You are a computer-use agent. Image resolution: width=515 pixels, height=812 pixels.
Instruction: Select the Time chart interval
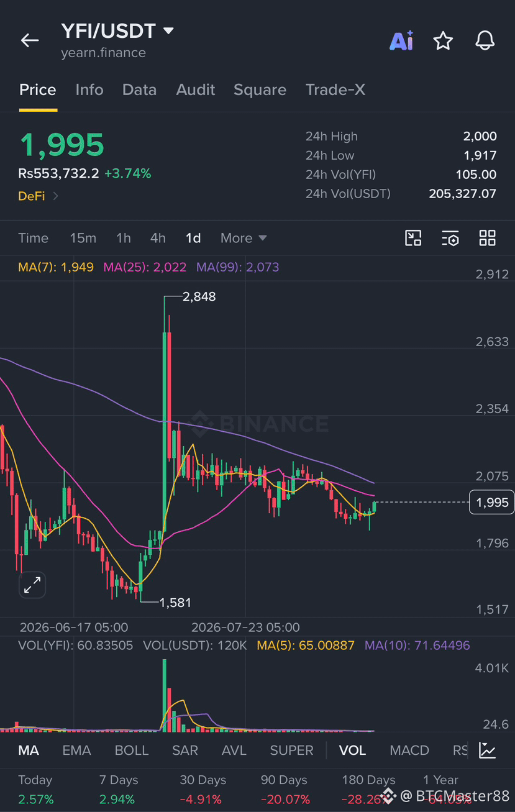click(x=33, y=238)
